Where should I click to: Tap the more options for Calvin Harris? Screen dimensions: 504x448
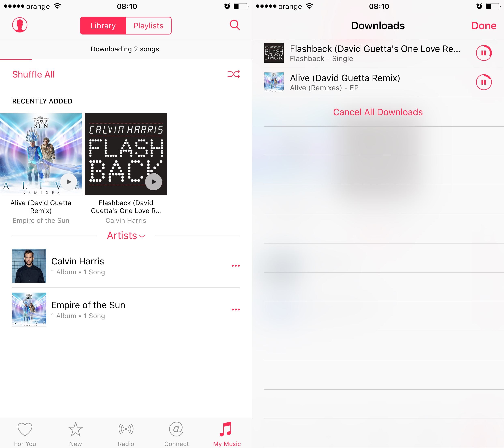236,266
